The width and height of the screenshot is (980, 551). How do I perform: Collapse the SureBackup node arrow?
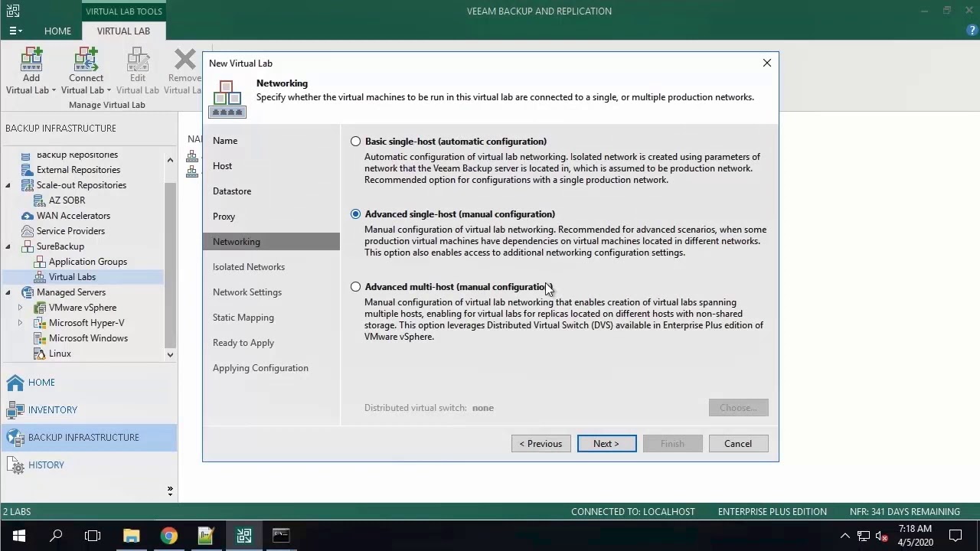point(8,246)
